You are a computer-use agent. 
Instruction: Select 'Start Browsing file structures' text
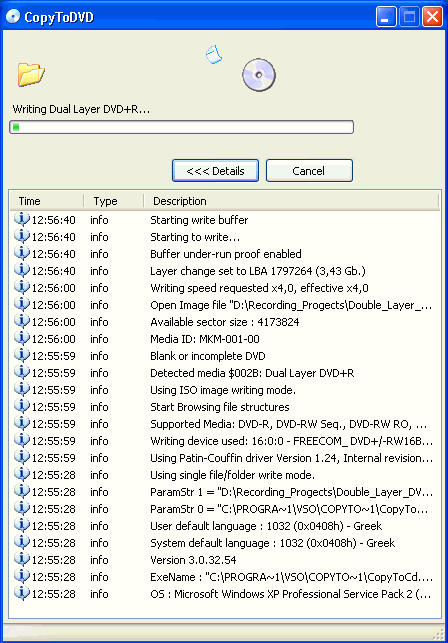pos(219,408)
